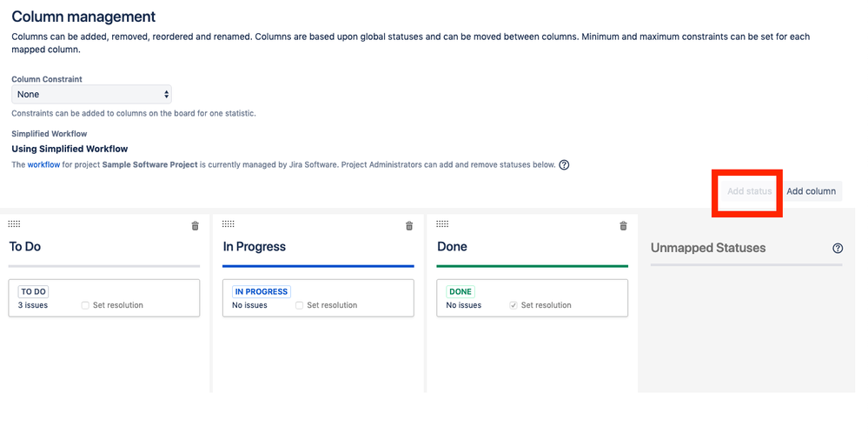868x440 pixels.
Task: Remove the Done column via trash icon
Action: (623, 226)
